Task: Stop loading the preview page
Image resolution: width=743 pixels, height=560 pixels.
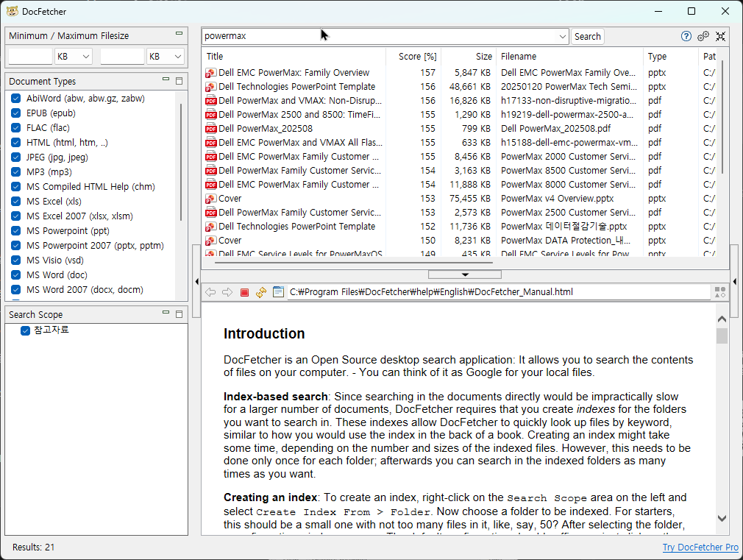Action: tap(244, 292)
